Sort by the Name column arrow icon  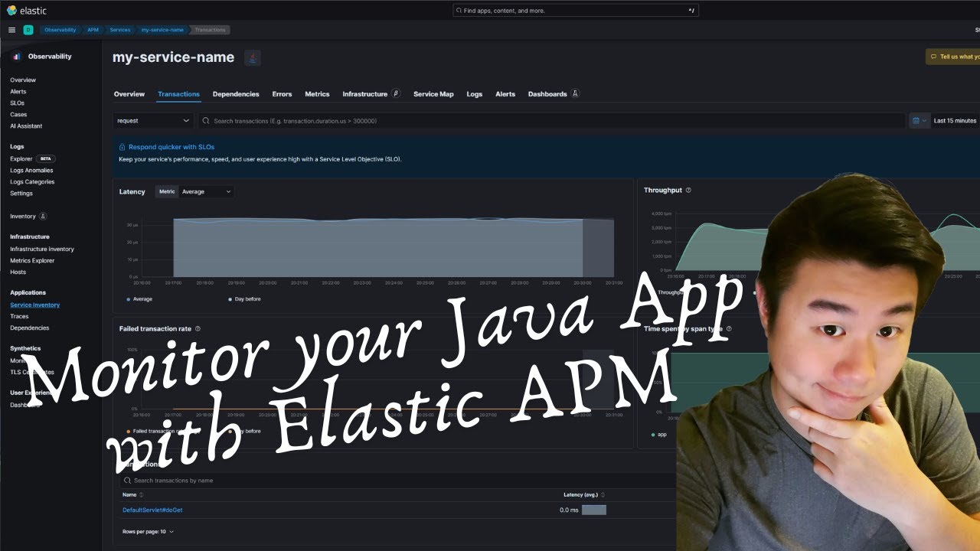coord(141,495)
